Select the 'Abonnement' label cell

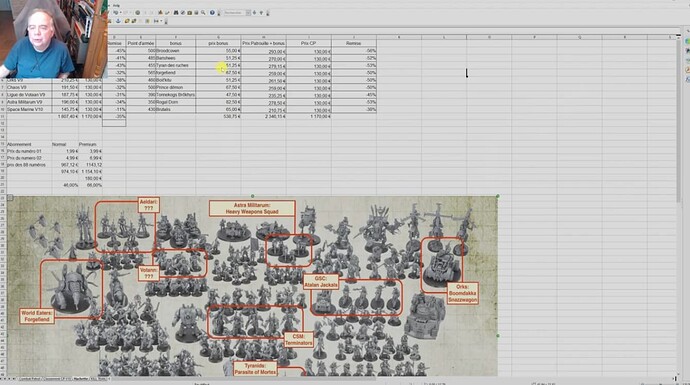[29, 144]
